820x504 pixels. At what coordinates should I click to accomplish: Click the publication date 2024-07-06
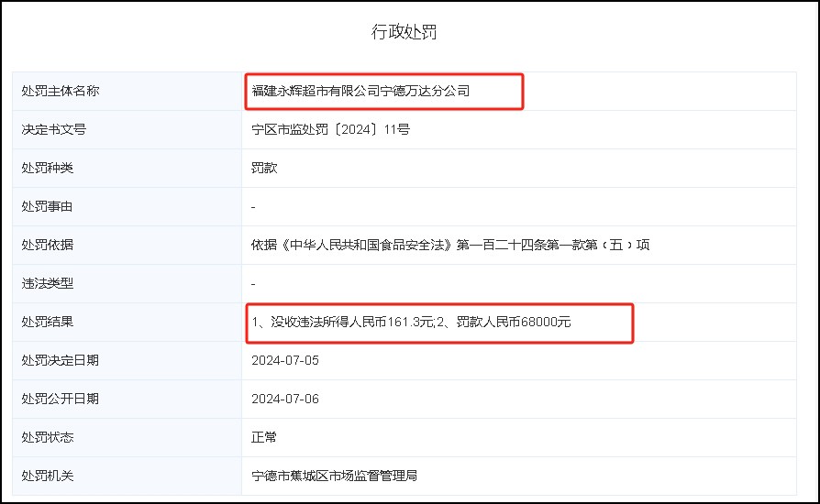click(x=285, y=399)
